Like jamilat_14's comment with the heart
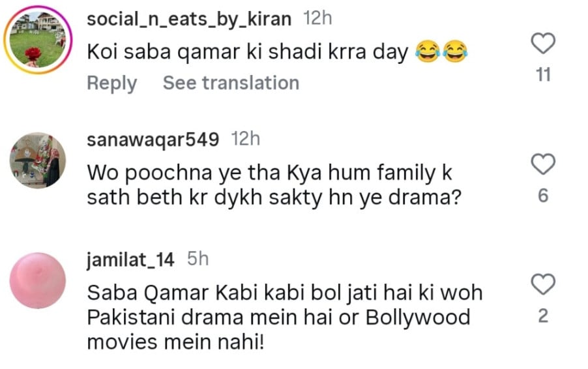Viewport: 588px width, 369px height. (x=544, y=285)
